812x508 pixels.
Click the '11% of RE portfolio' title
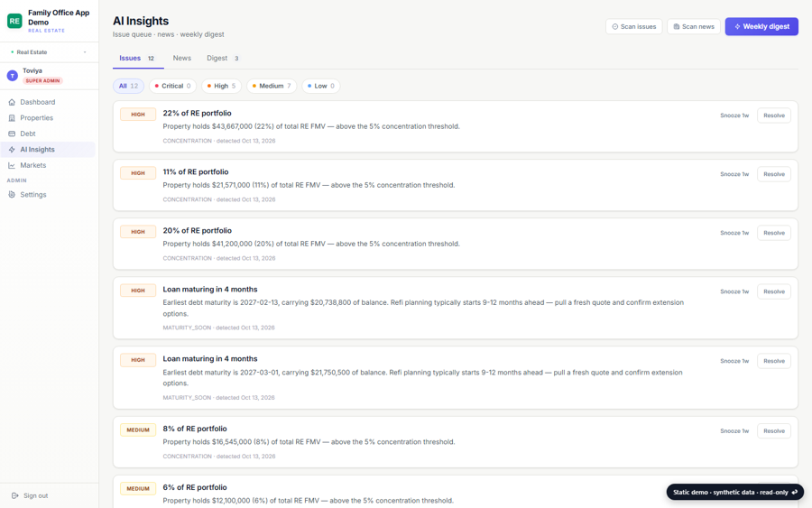click(x=195, y=172)
